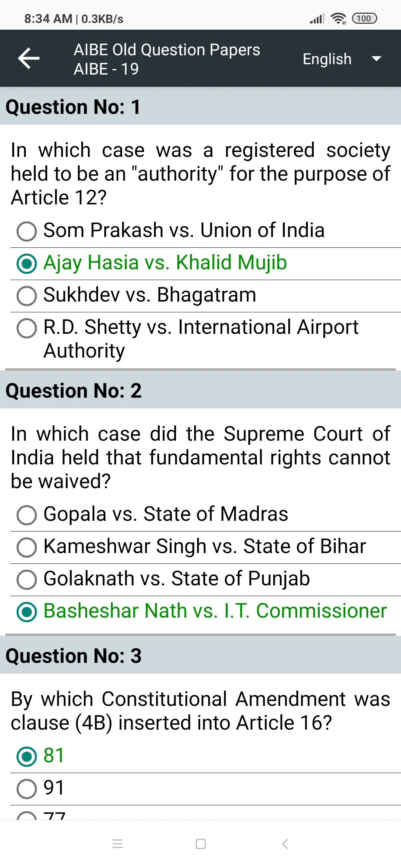The image size is (401, 868).
Task: Tap the Android recents menu icon
Action: (x=117, y=844)
